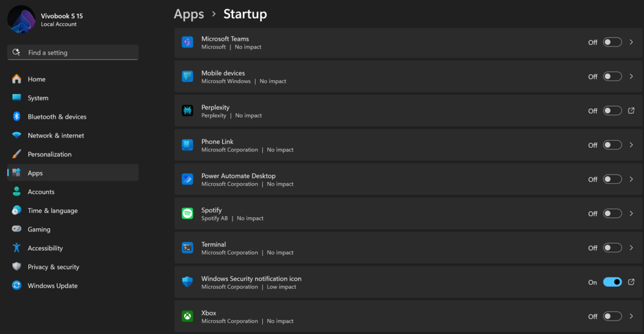Expand Xbox row chevron

point(632,317)
